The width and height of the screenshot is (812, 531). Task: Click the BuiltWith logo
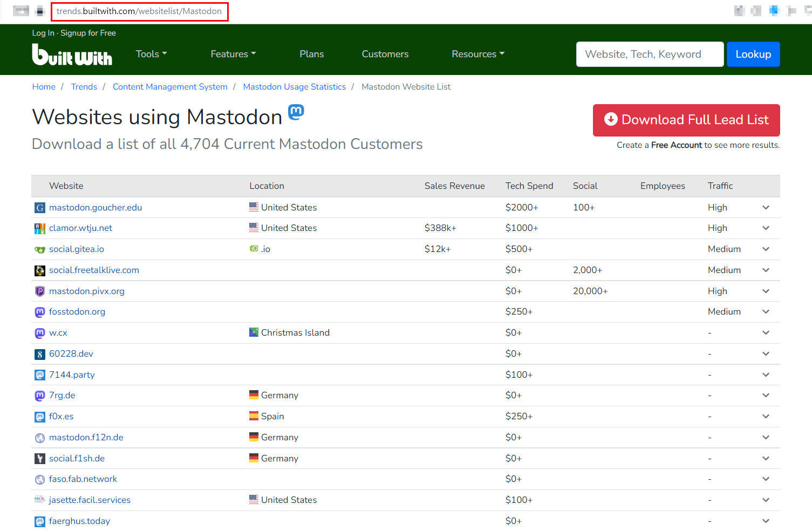pyautogui.click(x=72, y=55)
